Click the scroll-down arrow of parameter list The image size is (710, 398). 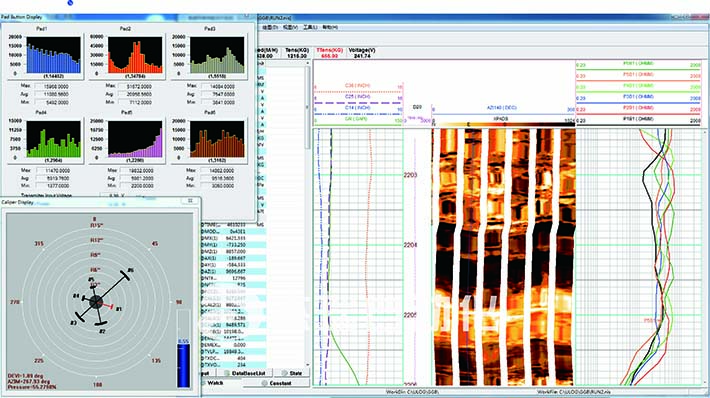click(x=308, y=364)
